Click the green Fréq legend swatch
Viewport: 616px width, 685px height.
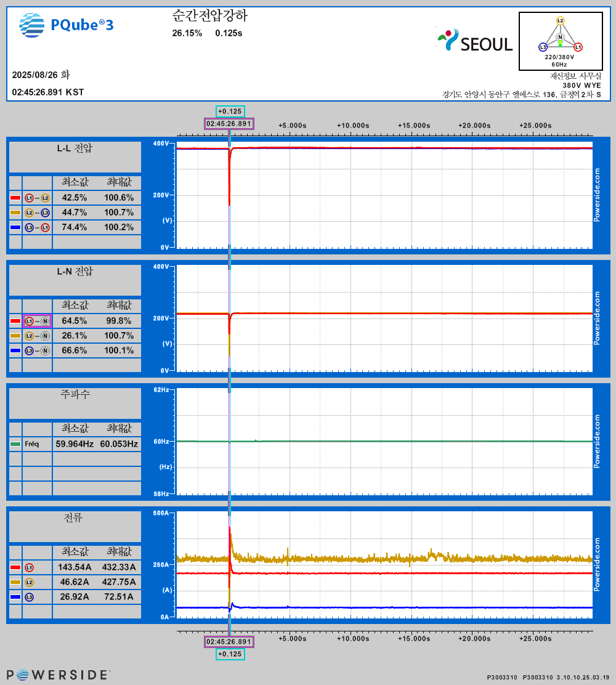pos(15,444)
